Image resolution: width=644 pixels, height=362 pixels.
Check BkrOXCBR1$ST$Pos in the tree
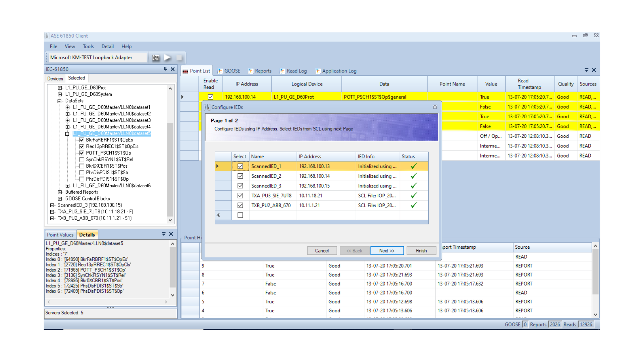(x=82, y=166)
